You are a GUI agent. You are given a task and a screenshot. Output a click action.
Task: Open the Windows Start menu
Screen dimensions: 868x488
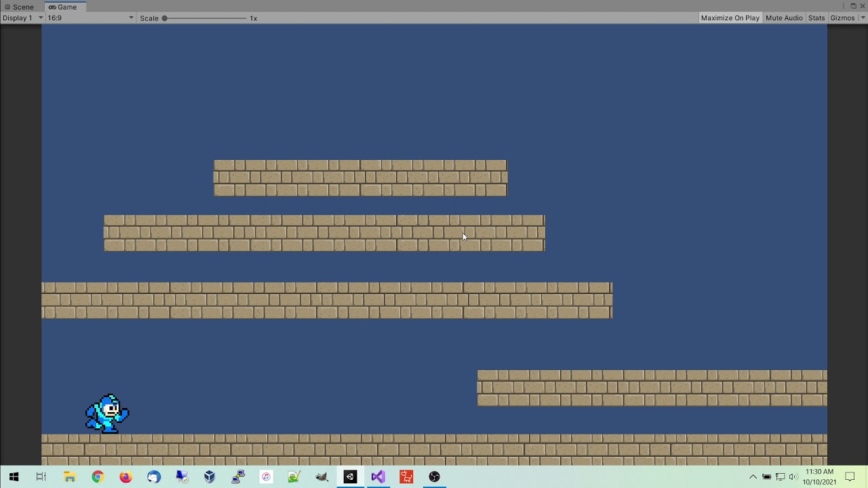coord(14,477)
